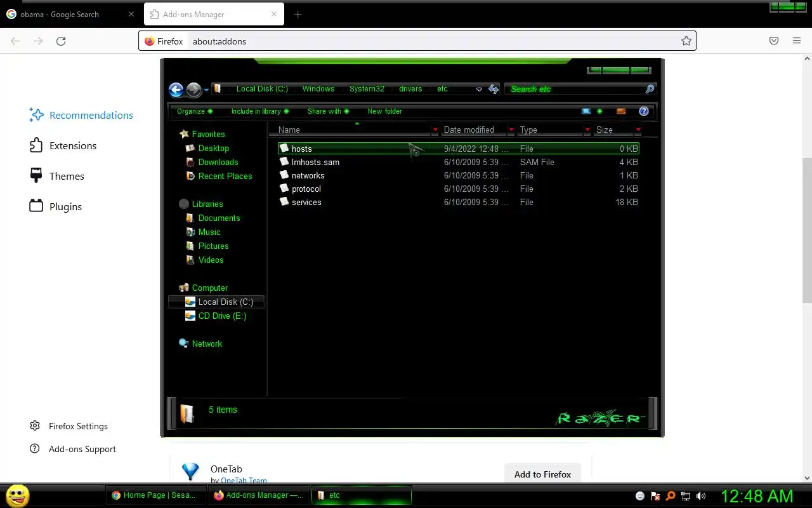Screen dimensions: 812x508
Task: Click the Firefox Settings gear icon
Action: [x=35, y=426]
